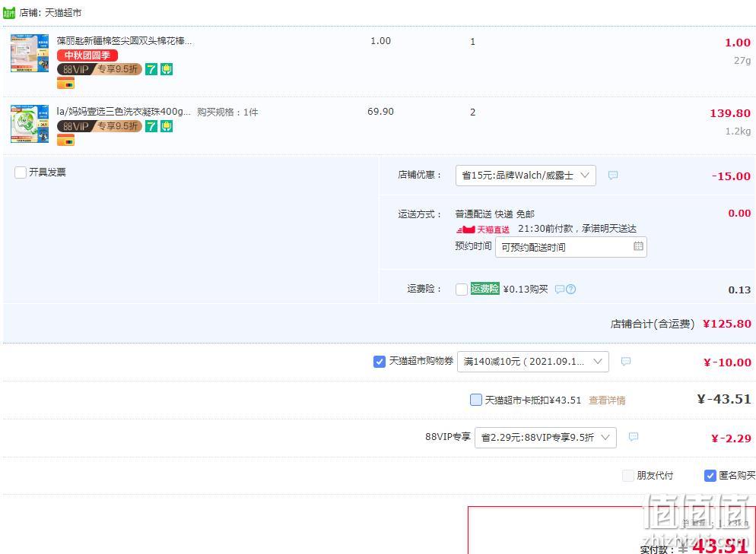
Task: Click the green shield icon in 葆丽匙 row
Action: tap(167, 69)
